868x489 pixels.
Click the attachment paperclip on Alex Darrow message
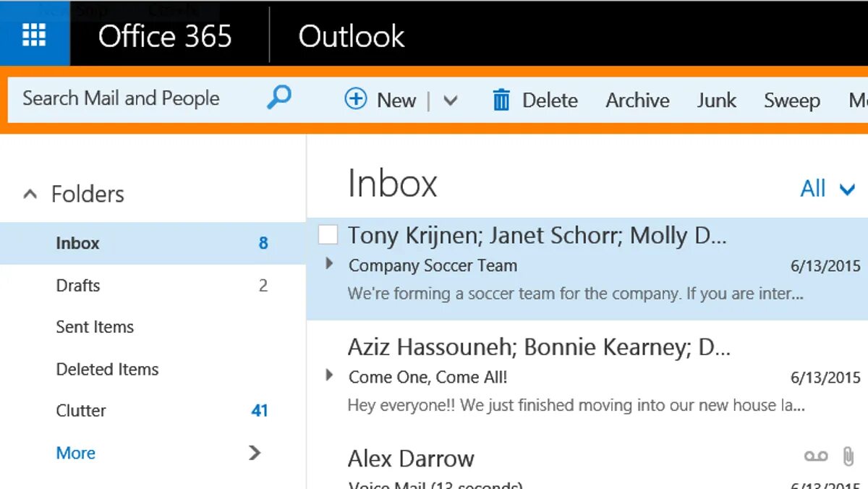pyautogui.click(x=848, y=456)
